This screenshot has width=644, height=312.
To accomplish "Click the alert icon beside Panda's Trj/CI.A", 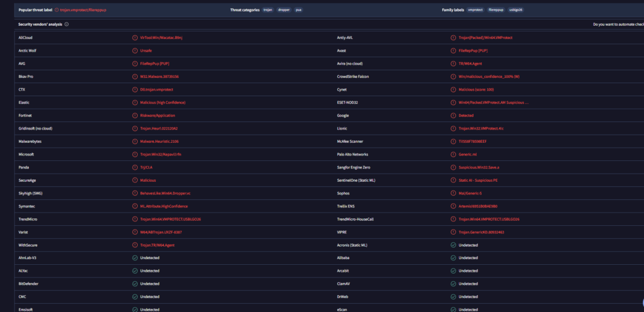I will (135, 167).
